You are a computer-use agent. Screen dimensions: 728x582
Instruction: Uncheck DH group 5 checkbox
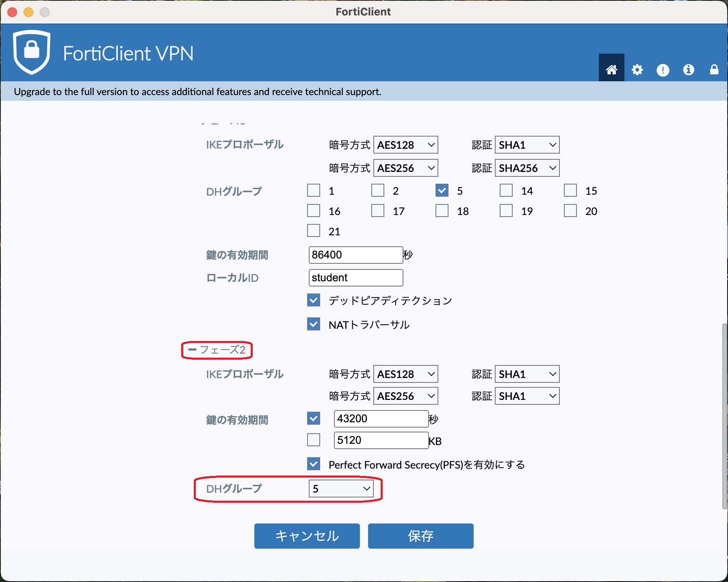[x=442, y=191]
